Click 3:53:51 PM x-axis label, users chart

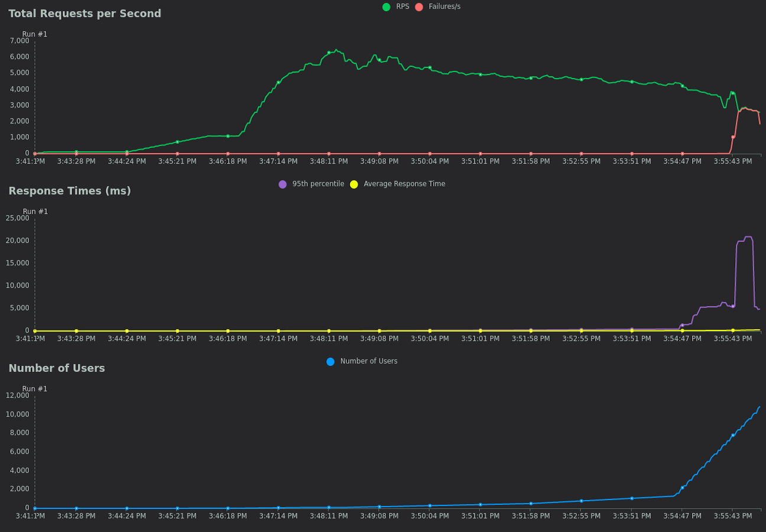632,516
